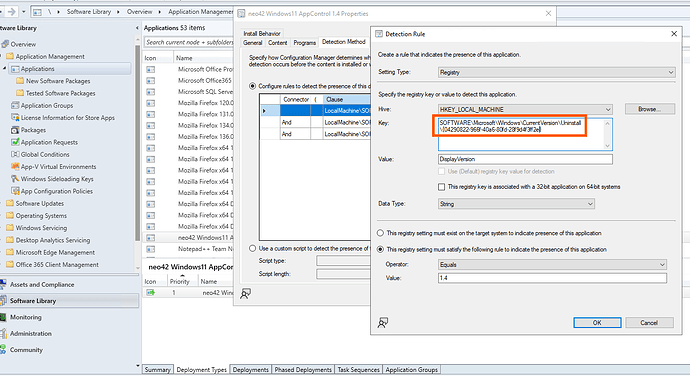Click the forward navigation arrow
Screen dimensions: 690x376
coord(12,12)
